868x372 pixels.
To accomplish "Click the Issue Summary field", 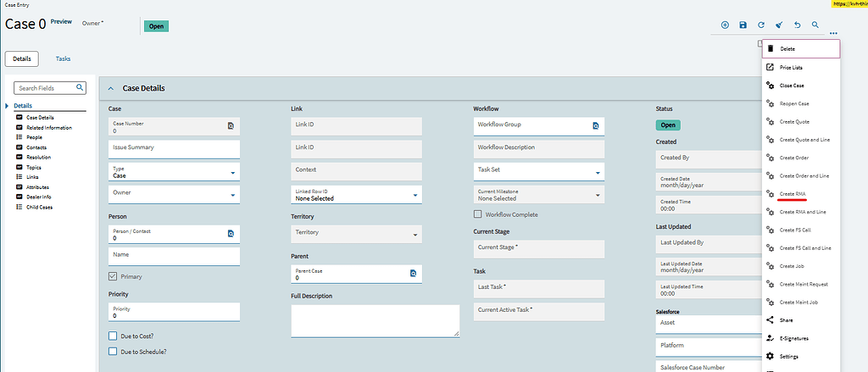I will click(x=175, y=149).
